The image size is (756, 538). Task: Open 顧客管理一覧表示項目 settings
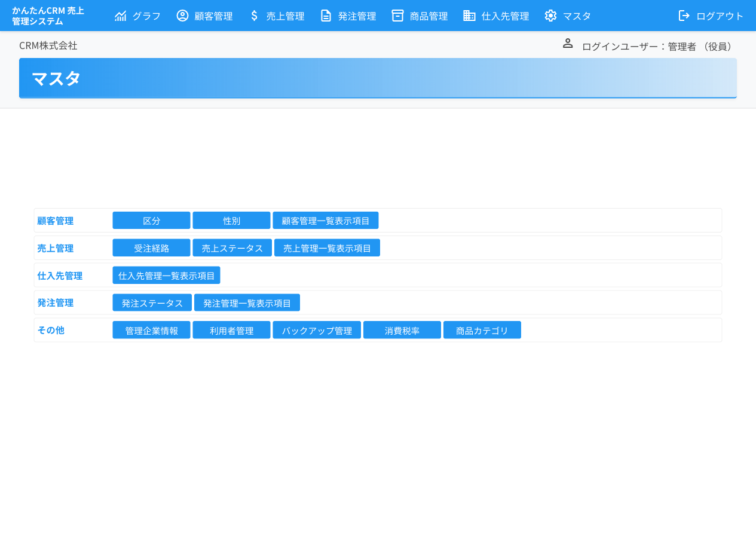tap(325, 221)
